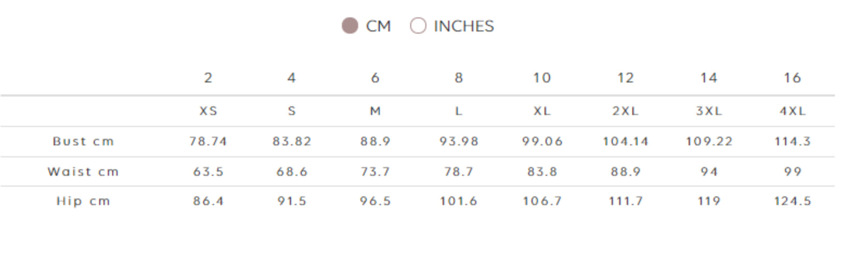Viewport: 868px width, 262px height.
Task: Select the CM radio button
Action: 350,25
